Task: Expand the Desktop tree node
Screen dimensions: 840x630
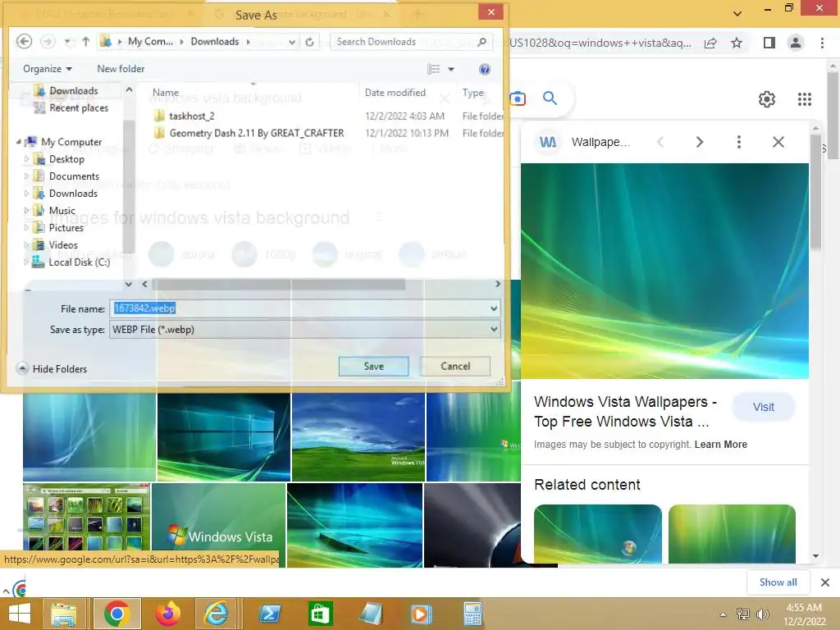Action: (27, 159)
